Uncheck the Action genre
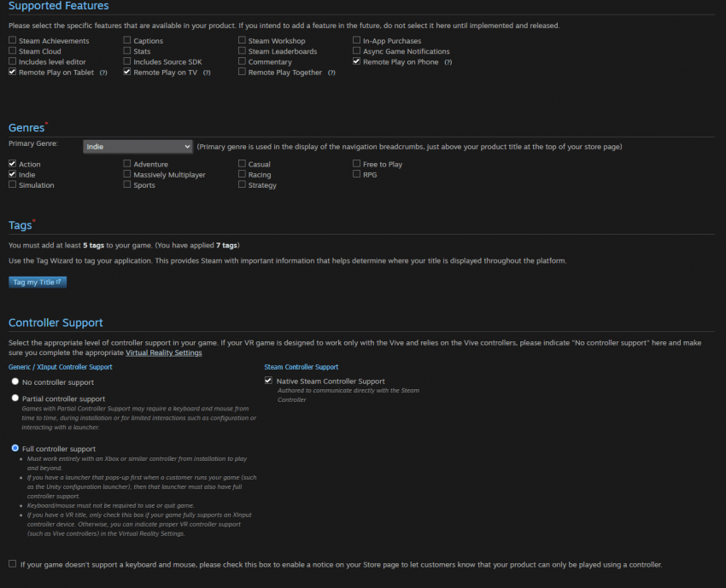 point(13,164)
